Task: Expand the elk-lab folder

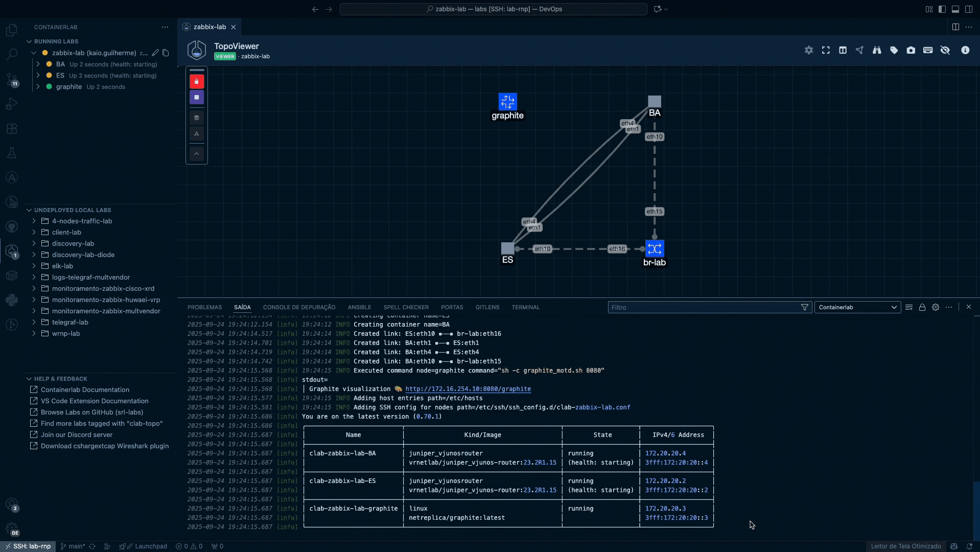Action: (62, 266)
